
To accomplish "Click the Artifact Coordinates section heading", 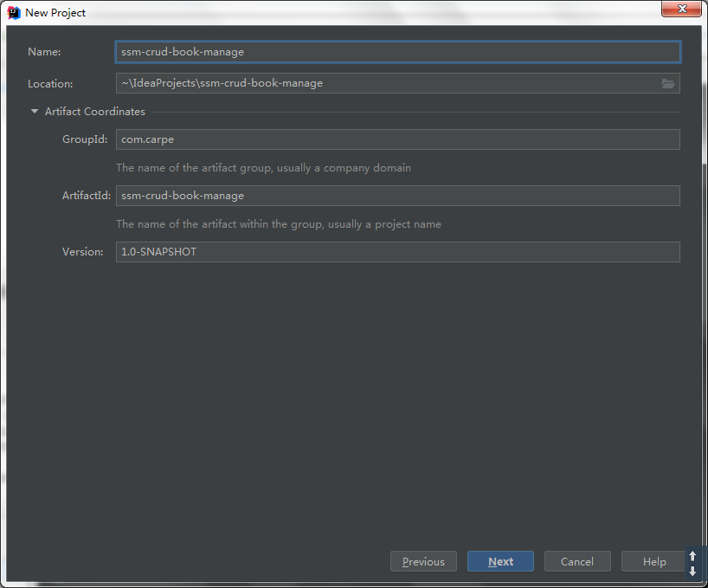I will 95,112.
